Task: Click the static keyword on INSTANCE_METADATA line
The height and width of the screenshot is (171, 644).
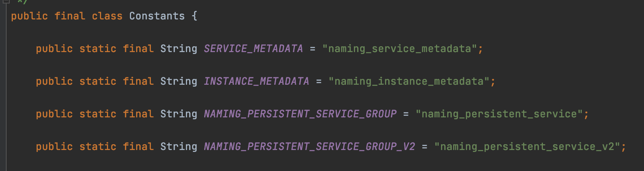Action: tap(98, 81)
